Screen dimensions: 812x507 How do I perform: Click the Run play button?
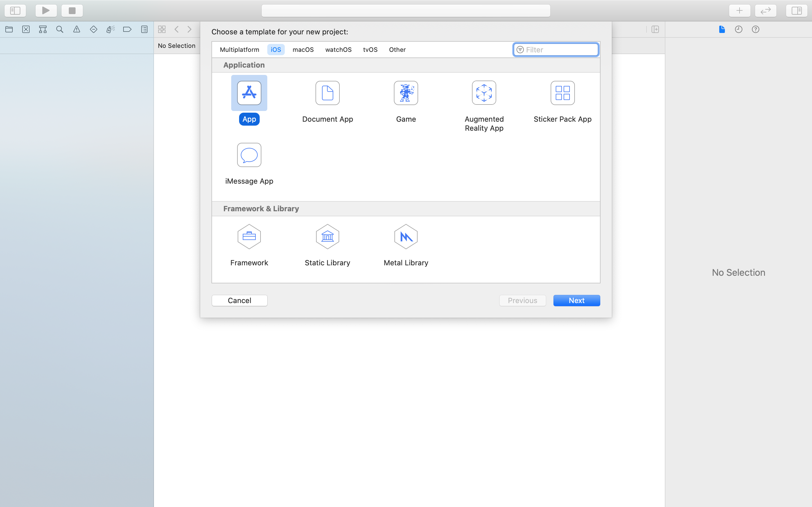tap(46, 11)
